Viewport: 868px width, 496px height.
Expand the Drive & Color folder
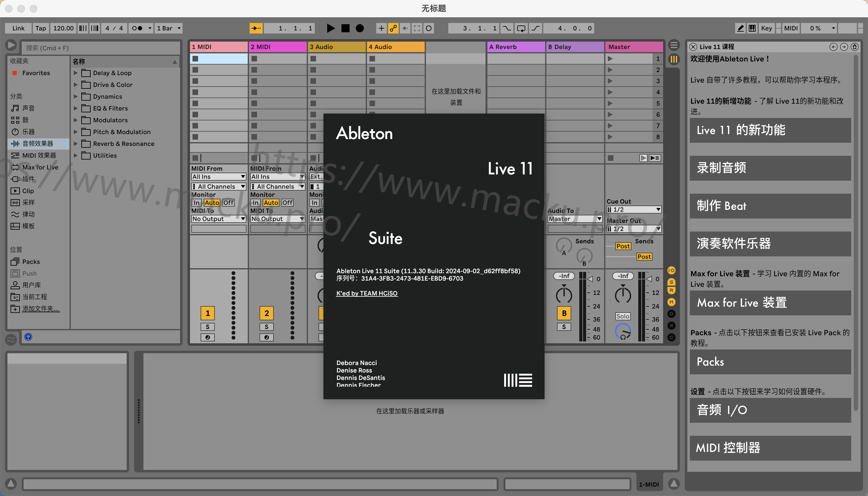coord(76,84)
